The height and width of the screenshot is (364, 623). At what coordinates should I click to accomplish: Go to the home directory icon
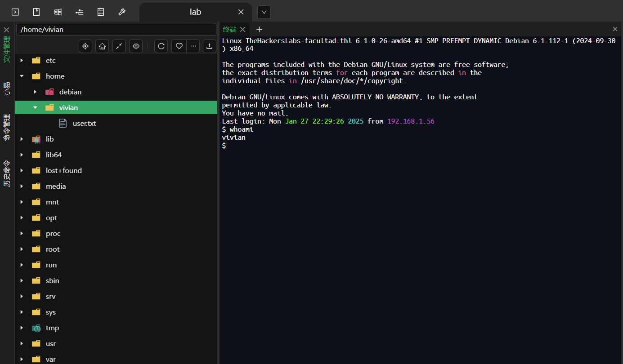click(x=102, y=46)
